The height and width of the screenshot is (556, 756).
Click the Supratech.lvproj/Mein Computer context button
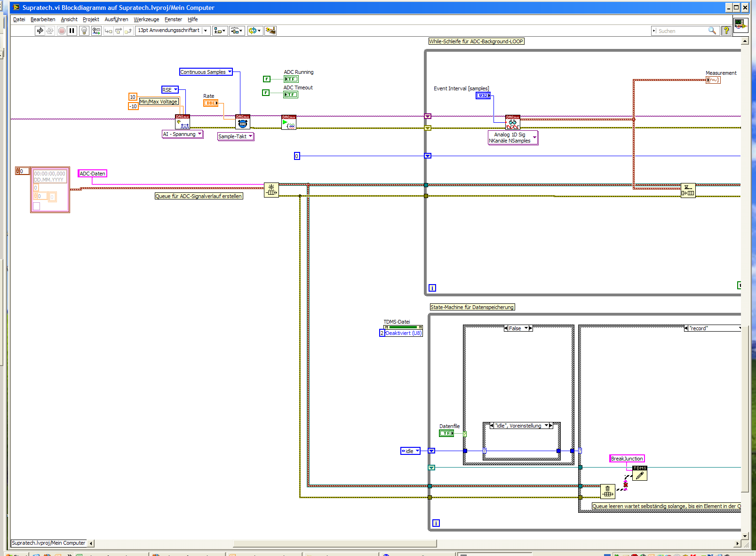click(49, 543)
